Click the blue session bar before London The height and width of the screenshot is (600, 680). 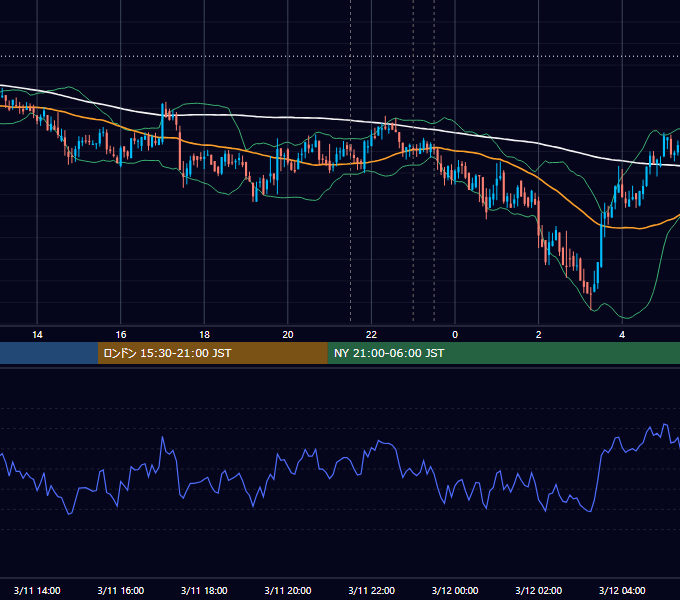pos(49,353)
